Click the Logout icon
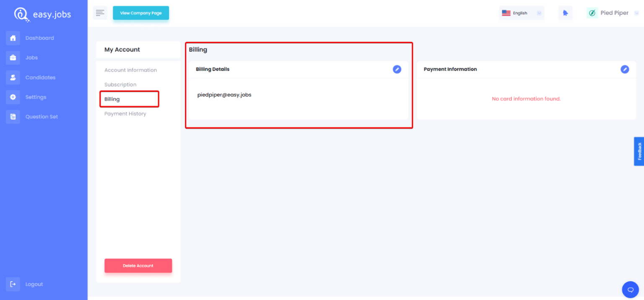Viewport: 644px width, 300px height. (x=13, y=284)
